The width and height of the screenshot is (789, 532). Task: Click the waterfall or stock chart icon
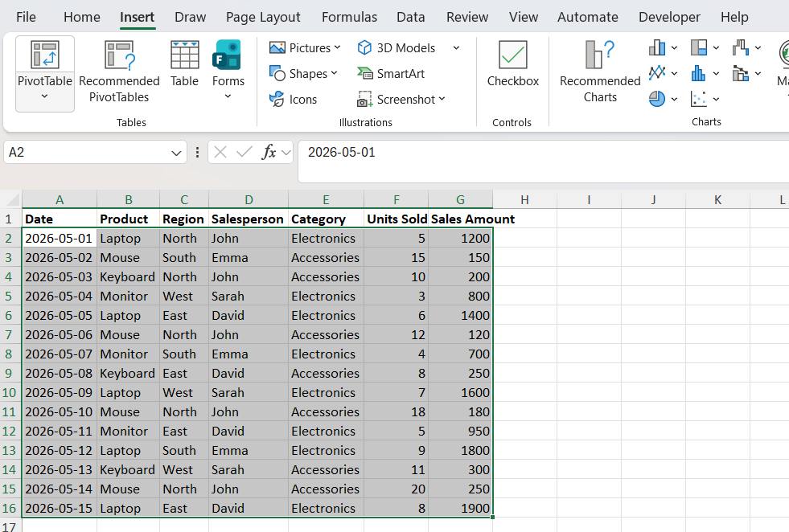click(741, 47)
